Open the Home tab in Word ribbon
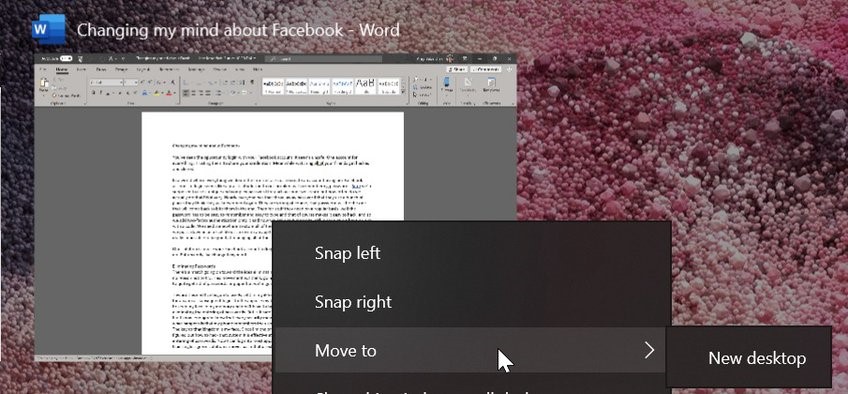 click(x=62, y=70)
